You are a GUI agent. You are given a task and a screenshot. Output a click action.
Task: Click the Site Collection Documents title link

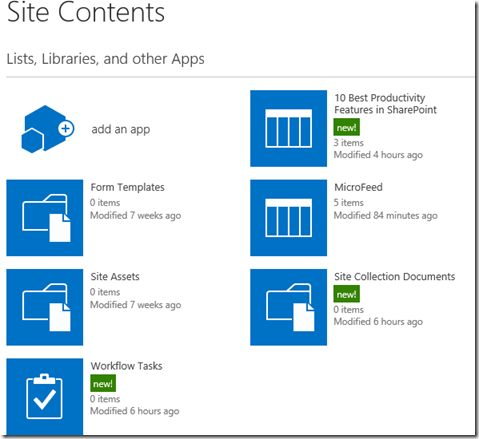[x=395, y=277]
